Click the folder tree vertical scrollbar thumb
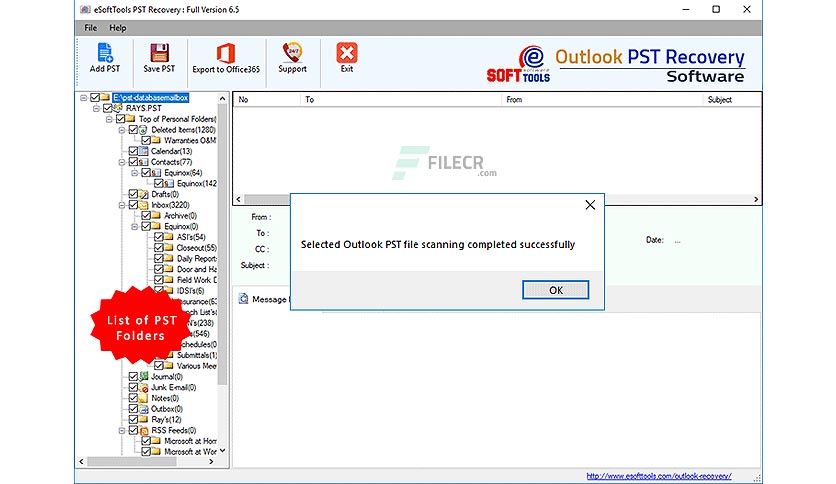Viewport: 836px width, 484px height. click(222, 244)
